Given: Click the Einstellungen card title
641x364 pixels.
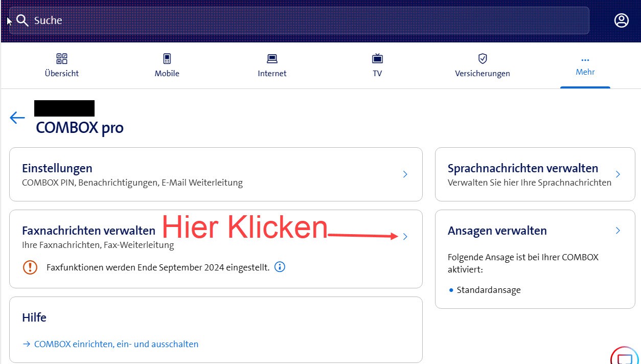Looking at the screenshot, I should coord(57,168).
